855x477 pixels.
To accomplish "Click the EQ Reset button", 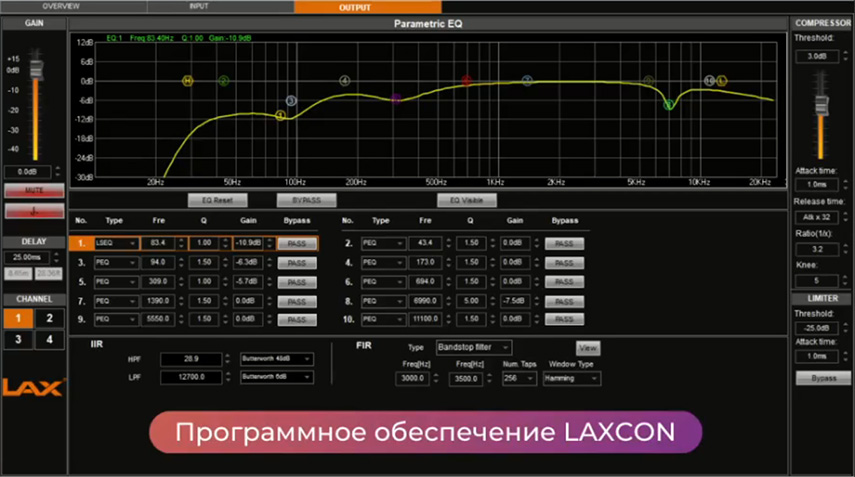I will click(218, 200).
